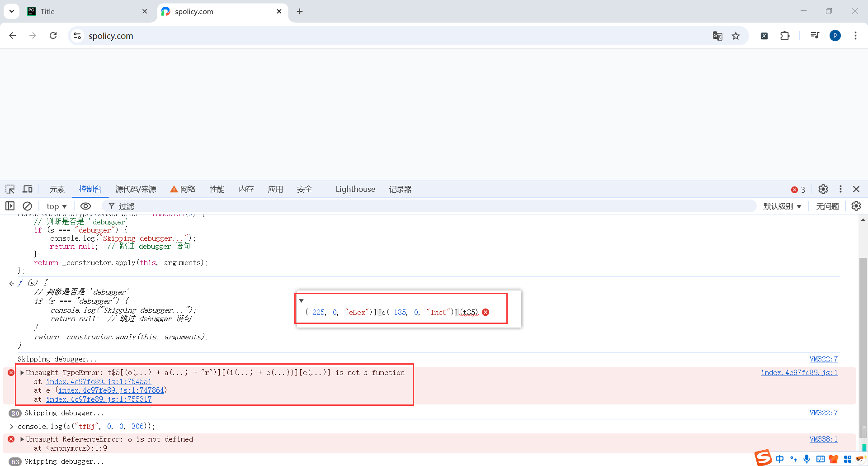Open link index.4c97fe89.js:1:755317
The width and height of the screenshot is (868, 466).
pyautogui.click(x=99, y=399)
